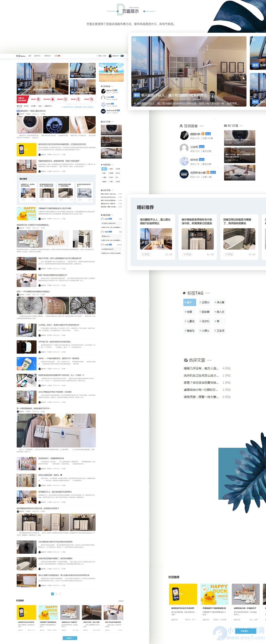Open 精彩推荐 card 别被没用过的智能马桶骗了
The image size is (266, 644).
tap(239, 237)
